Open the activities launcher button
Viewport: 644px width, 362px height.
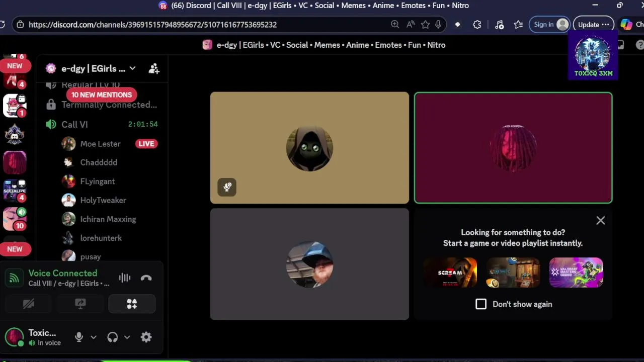click(132, 304)
